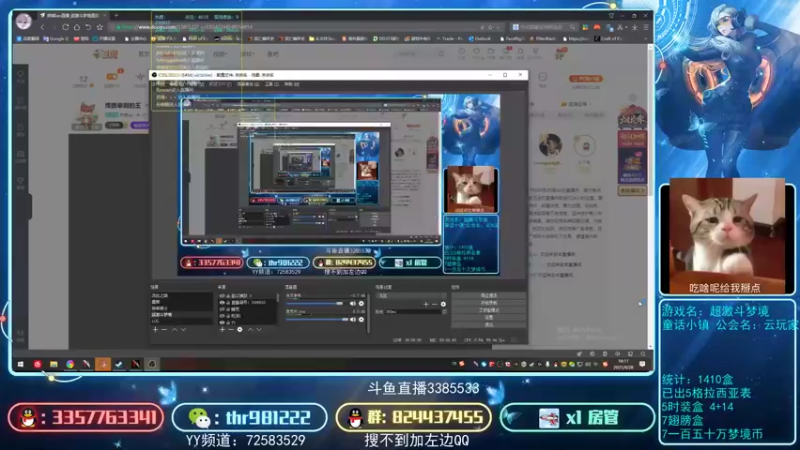Toggle visibility of second OBS source, 直播间号
The height and width of the screenshot is (450, 800).
222,303
